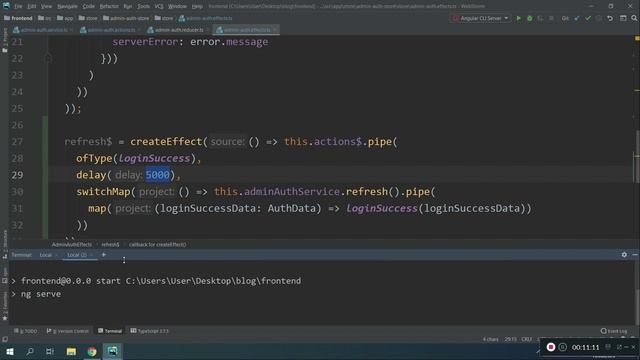
Task: Hide the terminal panel with minimize icon
Action: point(635,255)
